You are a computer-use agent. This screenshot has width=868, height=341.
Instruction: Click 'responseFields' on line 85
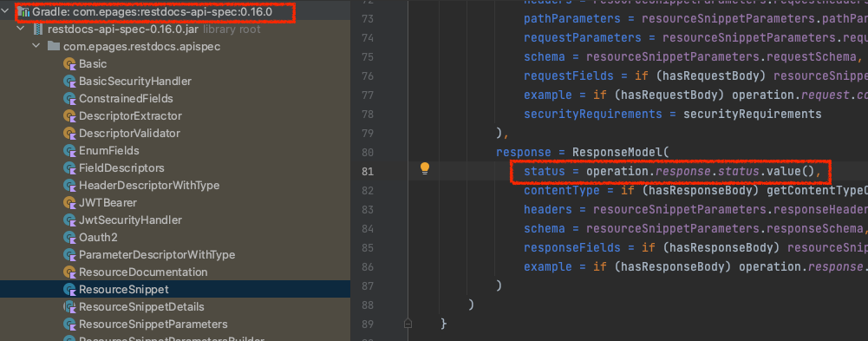coord(571,247)
